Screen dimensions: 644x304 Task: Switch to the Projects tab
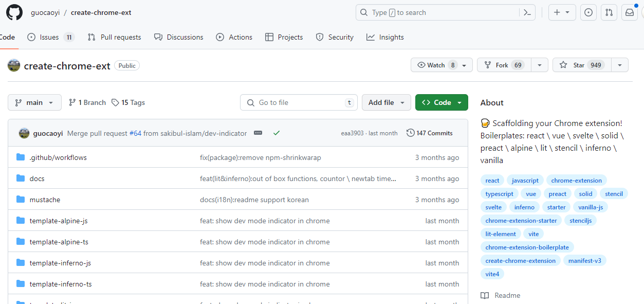click(284, 37)
